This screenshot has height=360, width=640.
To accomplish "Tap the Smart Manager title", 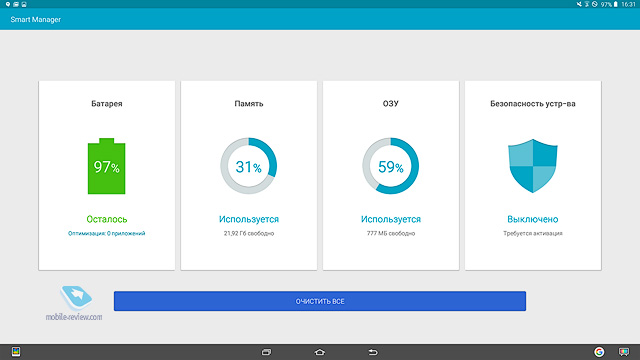I will coord(36,20).
